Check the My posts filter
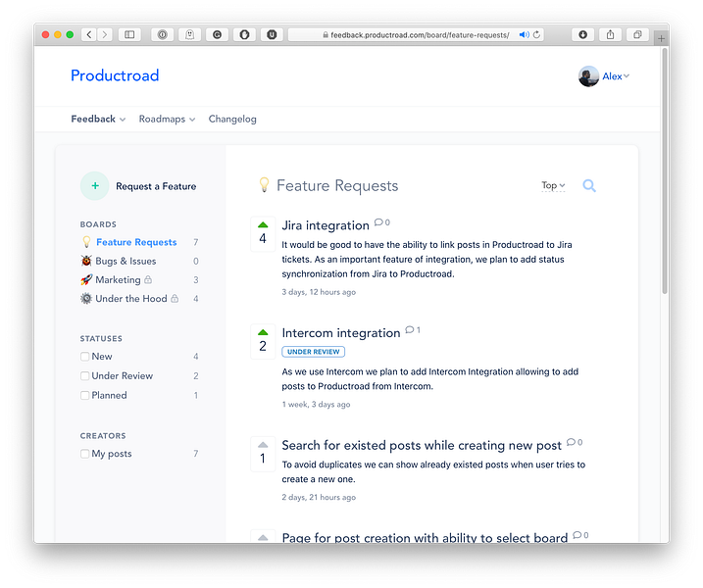This screenshot has height=588, width=703. coord(84,454)
